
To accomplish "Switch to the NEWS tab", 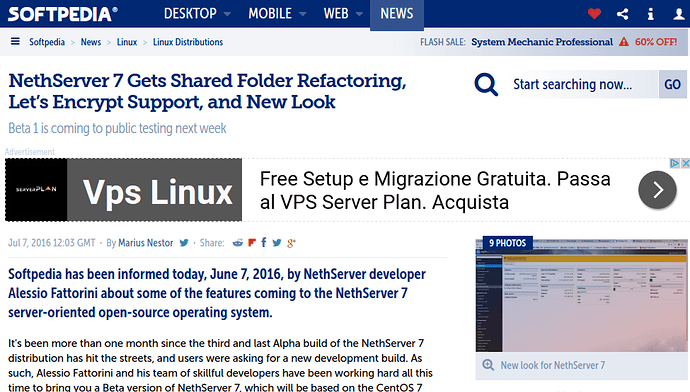I will tap(396, 14).
